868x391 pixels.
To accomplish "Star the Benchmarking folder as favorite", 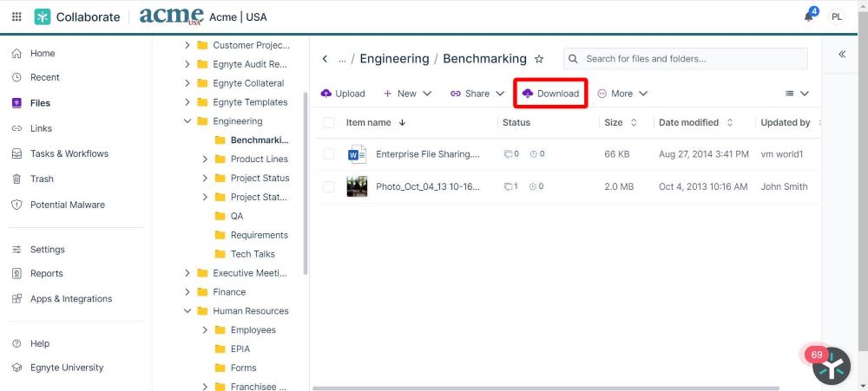I will 539,59.
